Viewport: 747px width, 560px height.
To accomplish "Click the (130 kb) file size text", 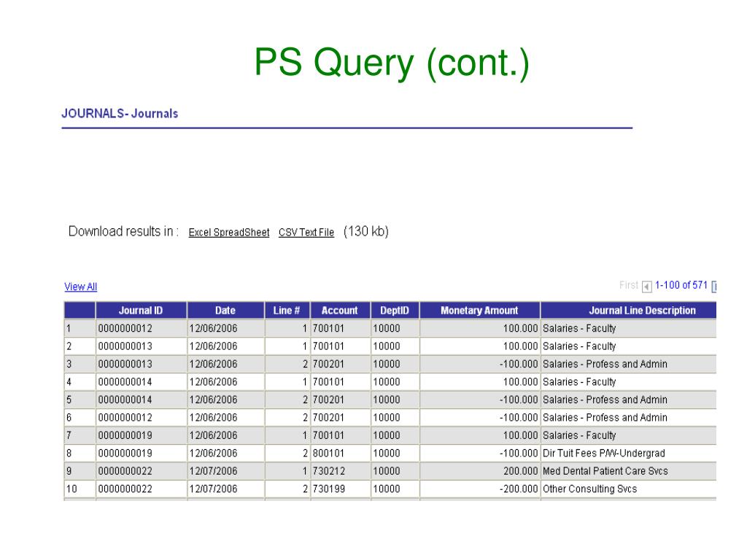I will coord(366,231).
